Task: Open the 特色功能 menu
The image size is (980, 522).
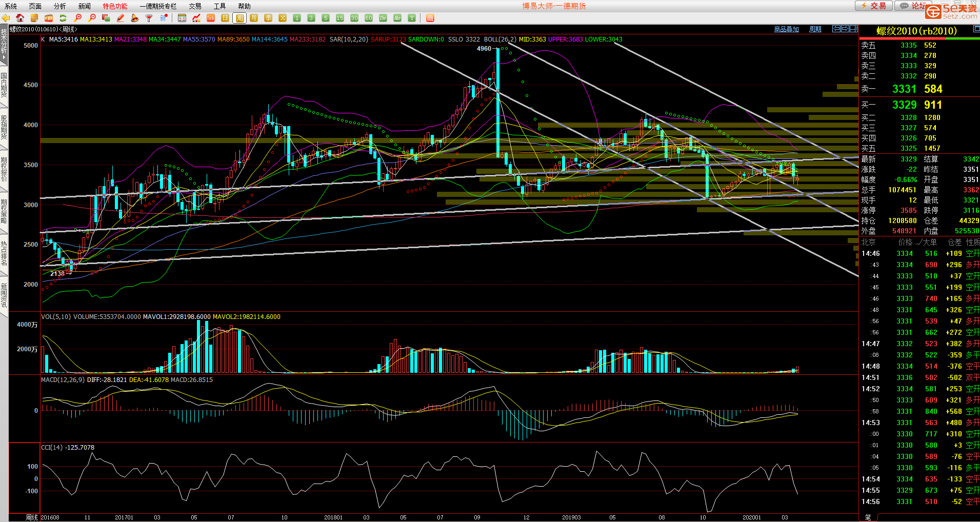Action: tap(115, 6)
